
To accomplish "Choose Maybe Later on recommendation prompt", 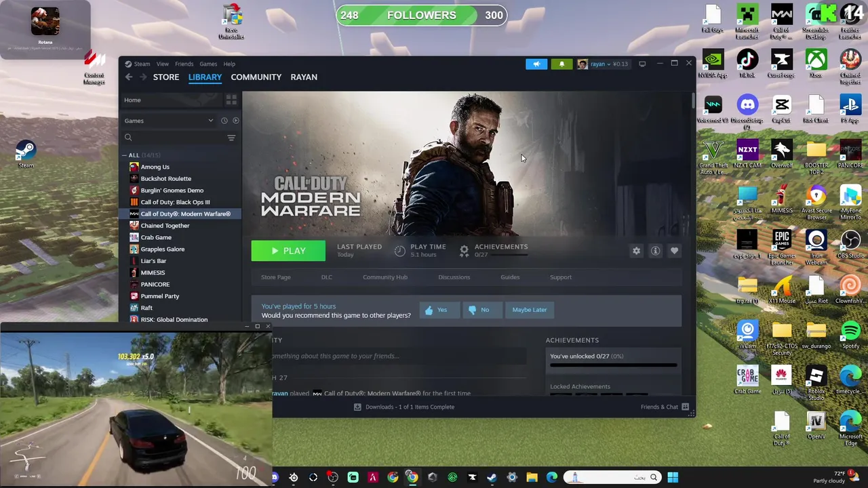I will coord(530,310).
